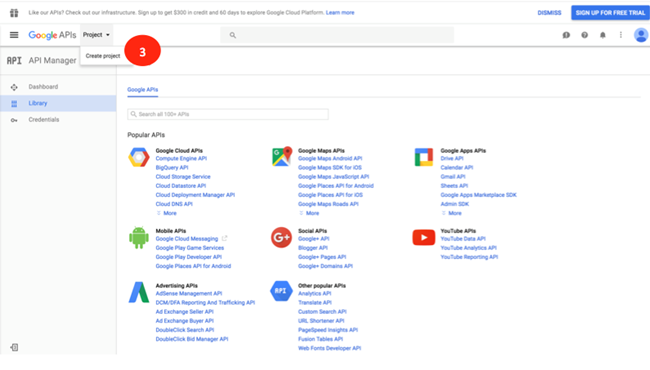The width and height of the screenshot is (650, 370).
Task: Open Blogger API link
Action: pos(313,248)
